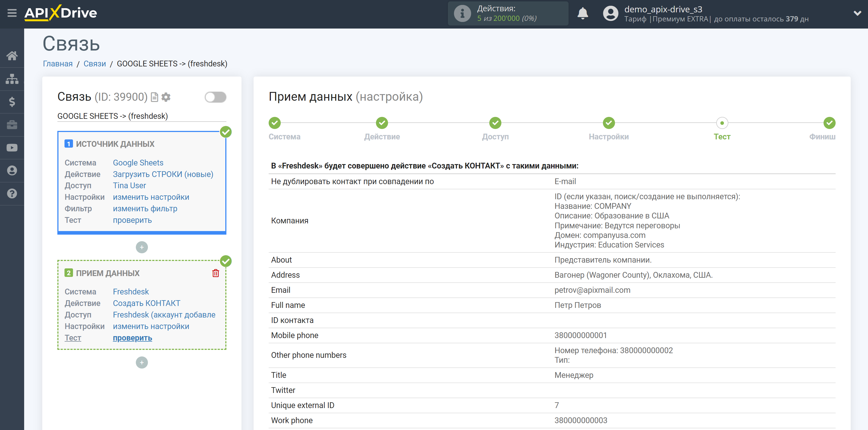The width and height of the screenshot is (868, 430).
Task: Click the user avatar icon
Action: click(x=611, y=13)
